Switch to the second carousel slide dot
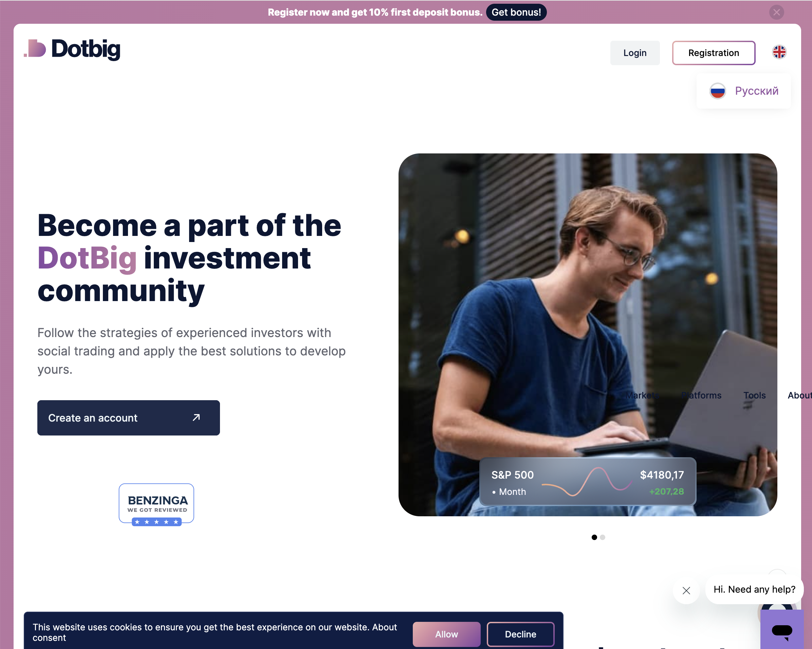This screenshot has height=649, width=812. (603, 537)
